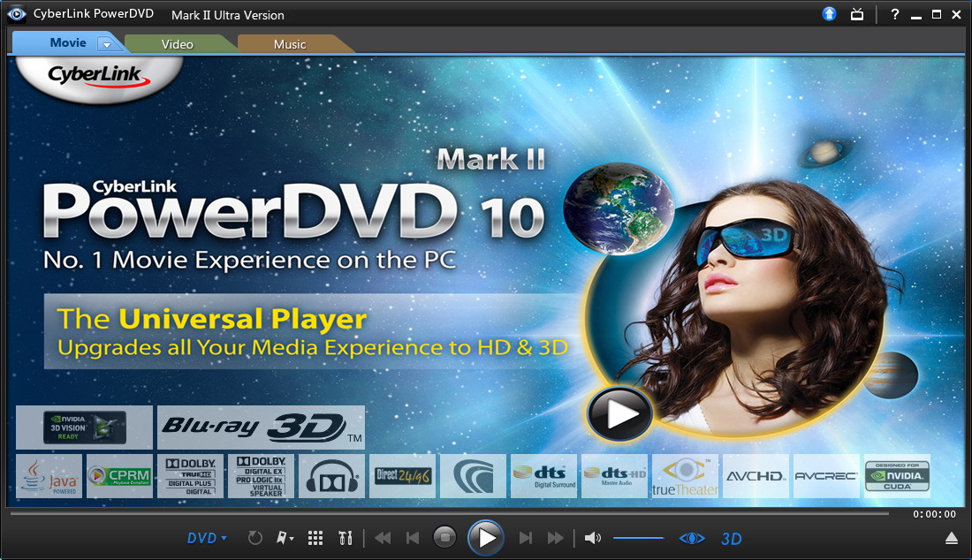This screenshot has width=972, height=560.
Task: Click the curved-waves logo badge
Action: point(473,476)
